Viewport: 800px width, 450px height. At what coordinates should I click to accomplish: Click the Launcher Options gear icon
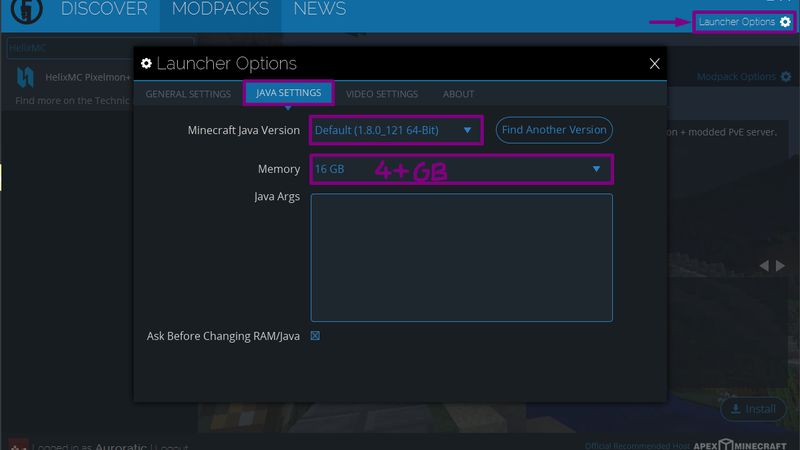pos(785,22)
